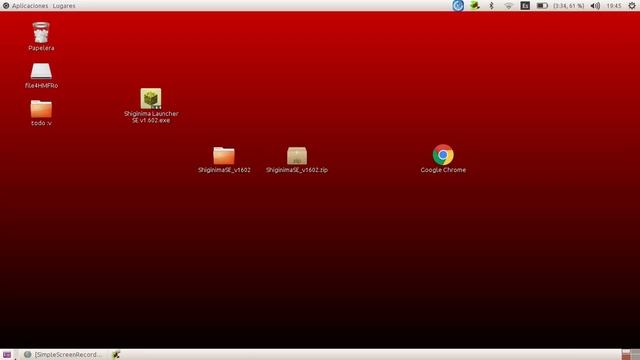Viewport: 640px width, 360px height.
Task: Switch to the second workspace in switcher
Action: (x=635, y=355)
